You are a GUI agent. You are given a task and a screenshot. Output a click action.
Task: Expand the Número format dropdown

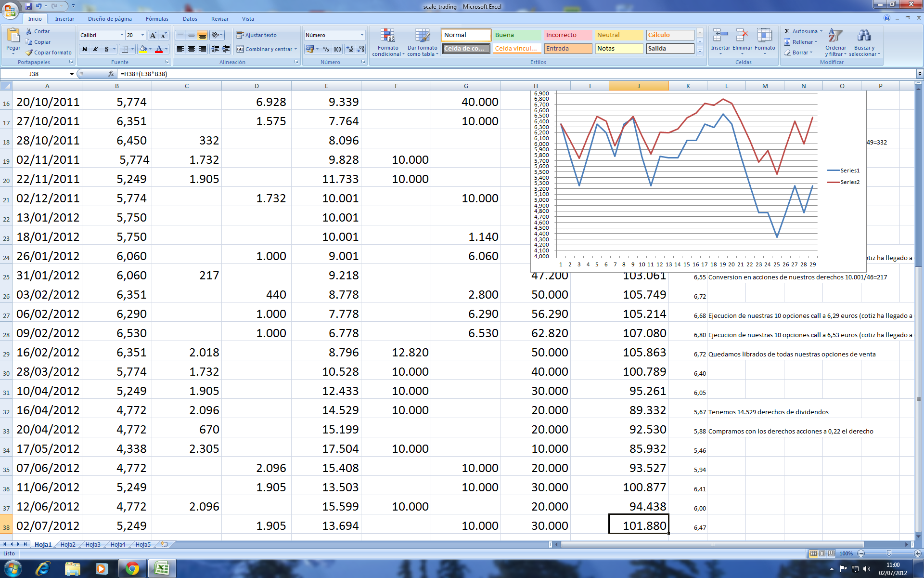tap(362, 35)
